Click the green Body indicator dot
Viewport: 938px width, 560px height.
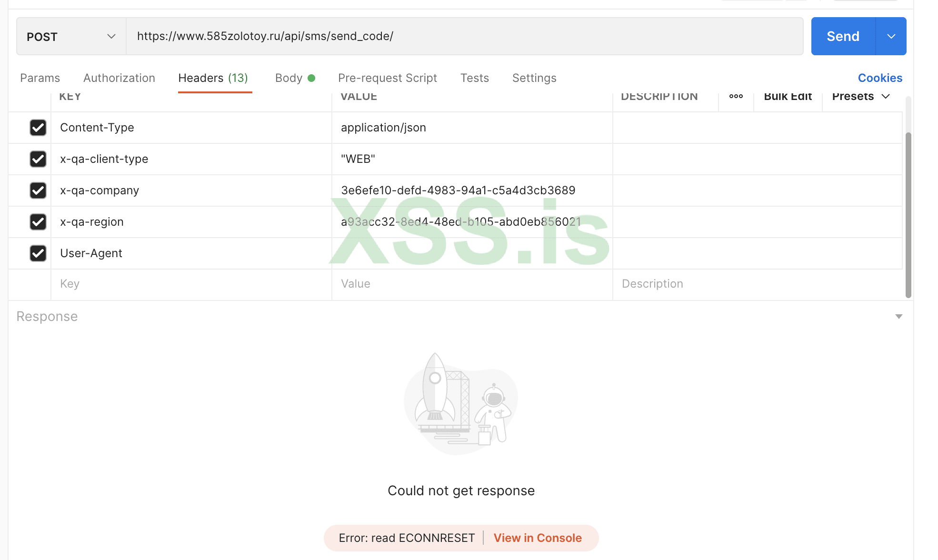click(x=311, y=78)
